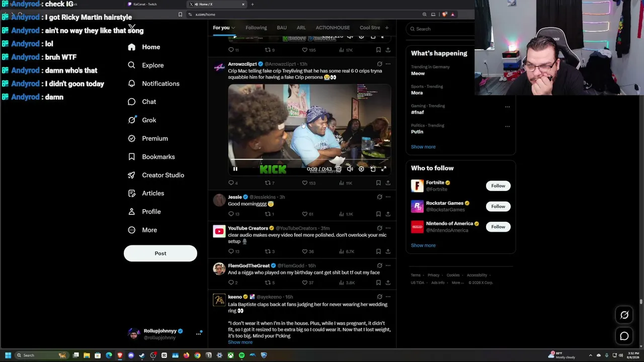Viewport: 644px width, 362px height.
Task: Open Premium in the sidebar
Action: (148, 138)
